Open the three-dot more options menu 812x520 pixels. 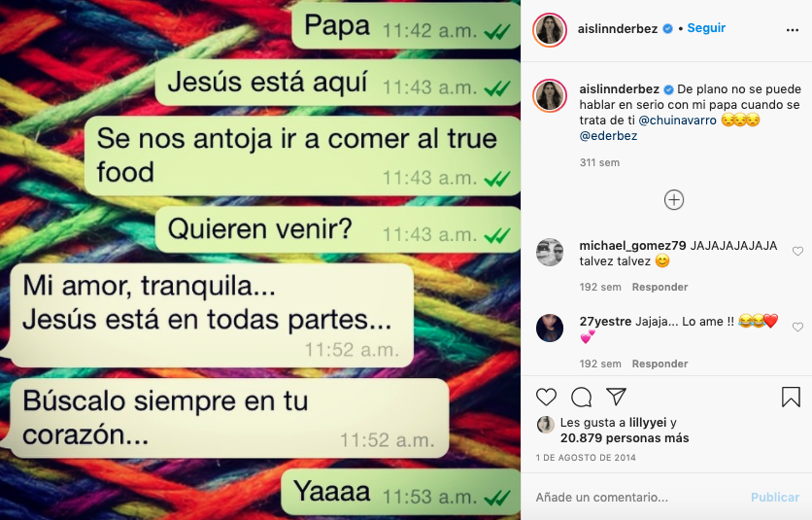pyautogui.click(x=792, y=30)
